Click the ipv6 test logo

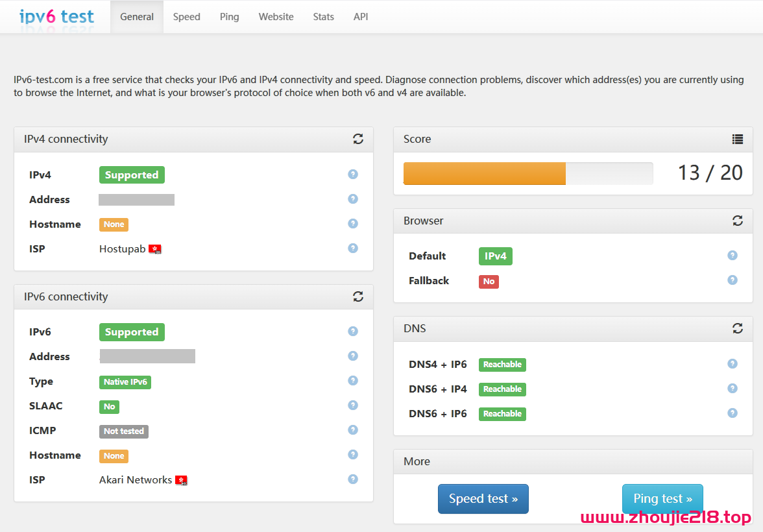(x=56, y=17)
